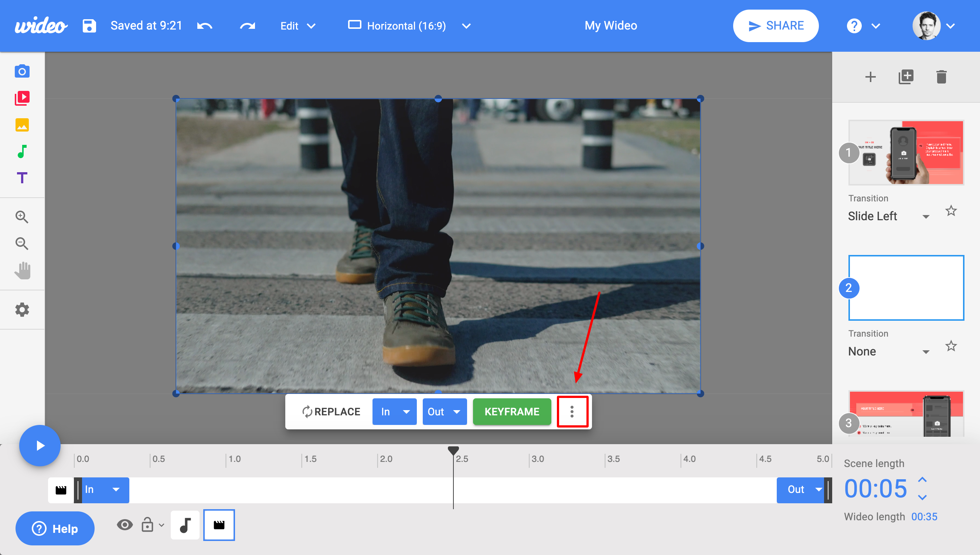Favorite the Slide Left transition with the star
The image size is (980, 555).
click(x=951, y=211)
